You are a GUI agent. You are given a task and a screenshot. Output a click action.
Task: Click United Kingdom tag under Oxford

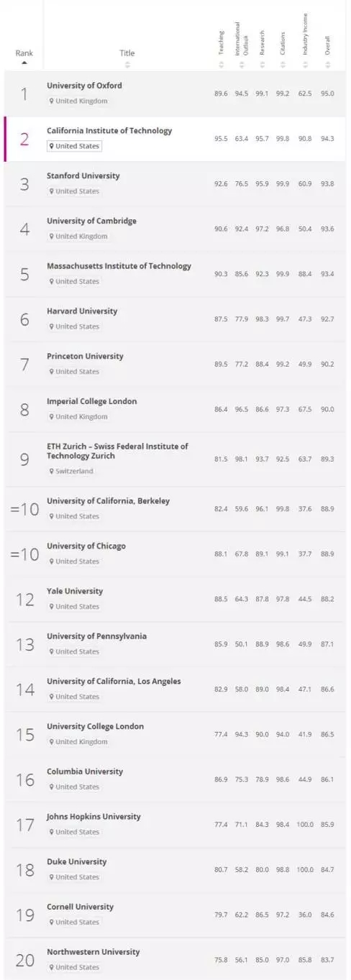[x=78, y=101]
